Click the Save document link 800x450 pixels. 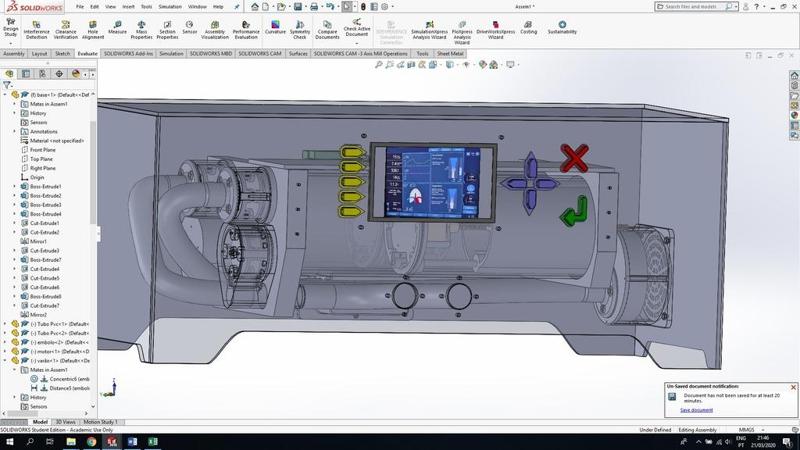(696, 410)
